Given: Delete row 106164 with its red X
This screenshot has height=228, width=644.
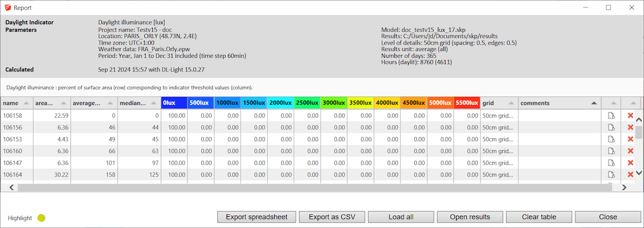Looking at the screenshot, I should tap(630, 174).
